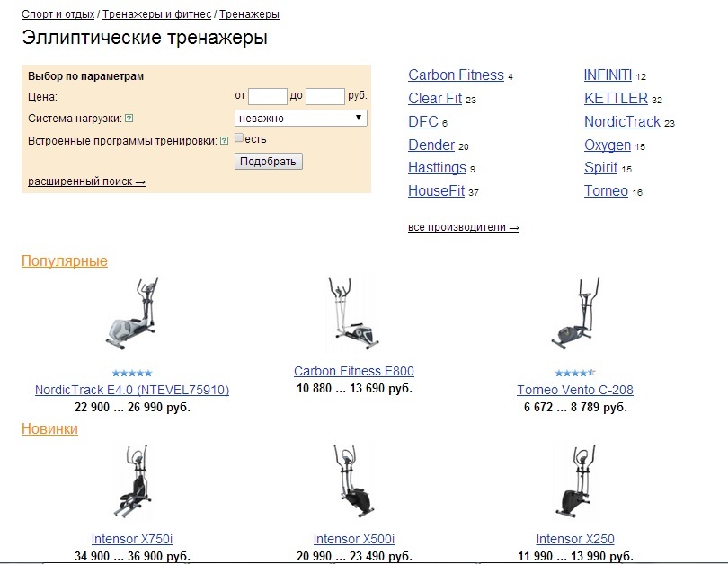Open Intensor X250 product link

[575, 539]
